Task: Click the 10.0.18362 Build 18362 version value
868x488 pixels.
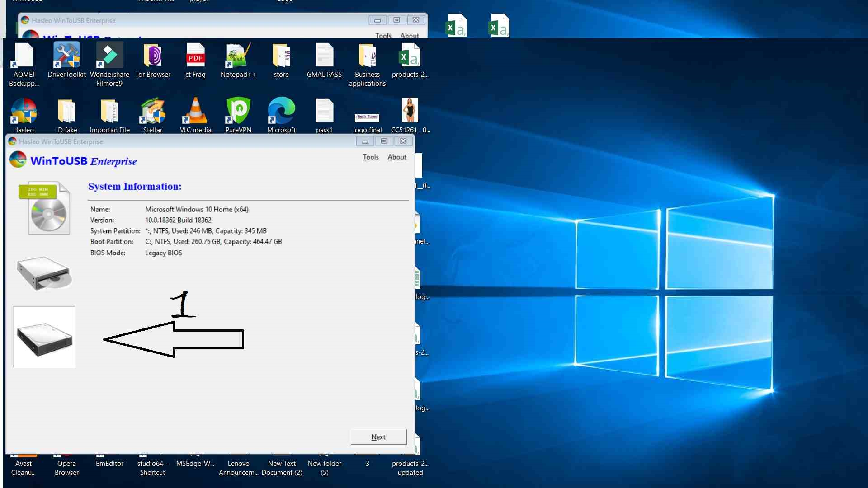Action: tap(178, 220)
